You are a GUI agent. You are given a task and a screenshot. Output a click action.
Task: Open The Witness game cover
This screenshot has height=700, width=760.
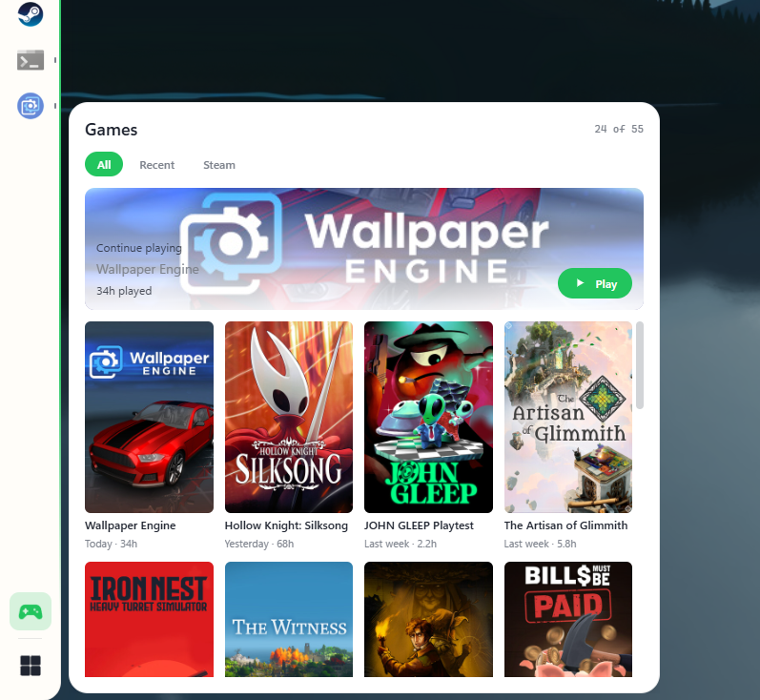pyautogui.click(x=289, y=619)
